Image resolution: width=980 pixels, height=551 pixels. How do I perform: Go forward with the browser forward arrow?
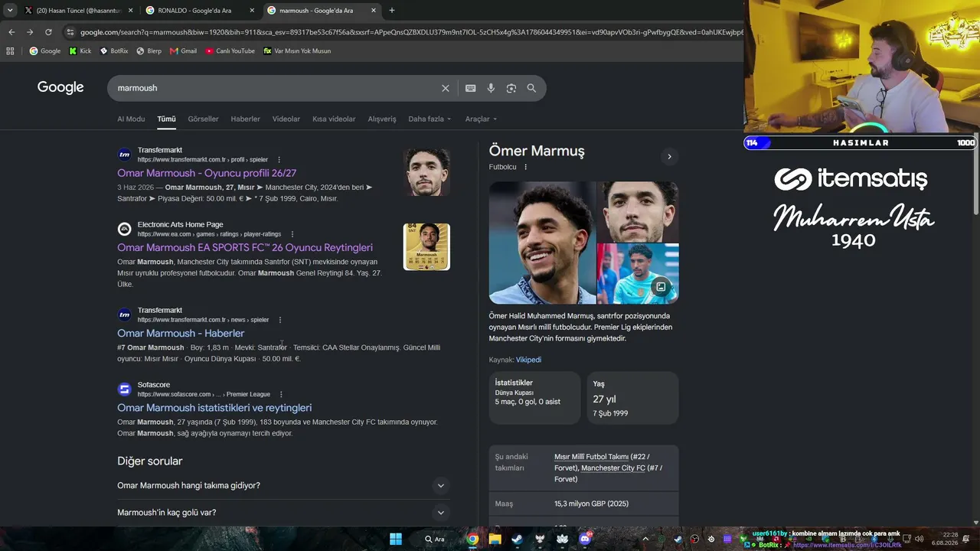coord(30,32)
